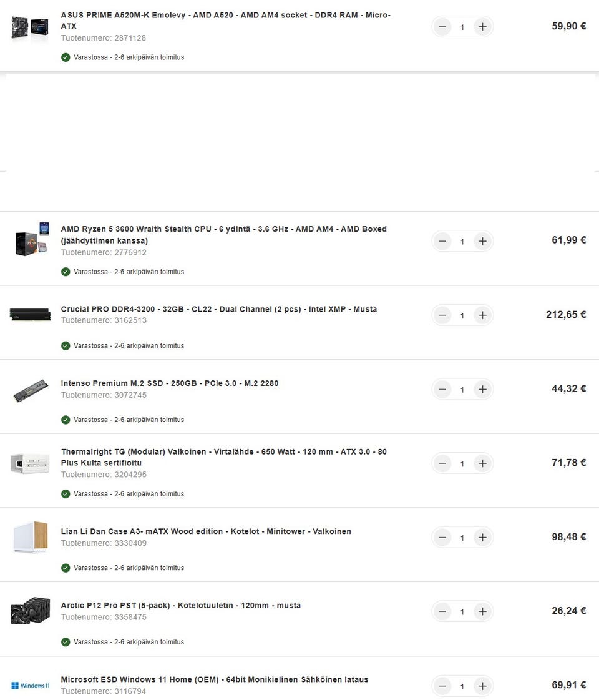Increase quantity of ASUS PRIME A520M-K motherboard
599x700 pixels.
482,27
